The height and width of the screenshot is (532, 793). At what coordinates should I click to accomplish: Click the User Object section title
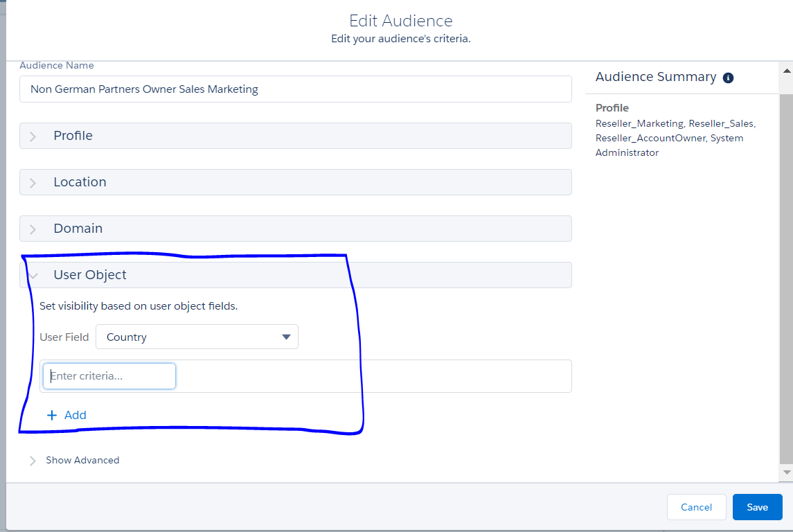[x=90, y=275]
